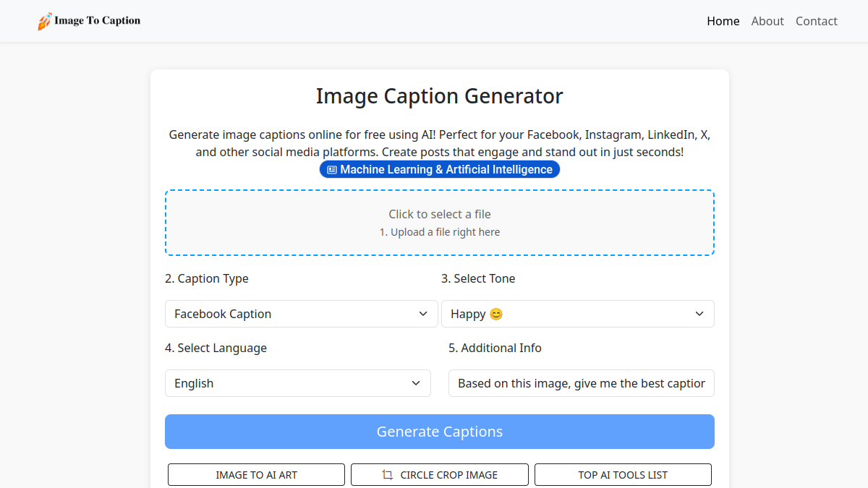
Task: Click the Image Caption Generator heading
Action: point(440,96)
